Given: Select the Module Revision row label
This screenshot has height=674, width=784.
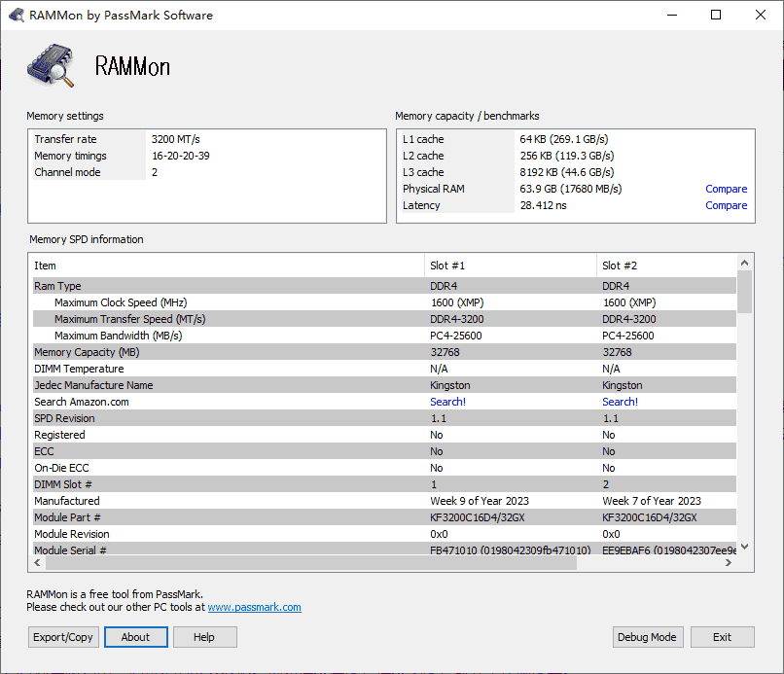Looking at the screenshot, I should pyautogui.click(x=72, y=534).
